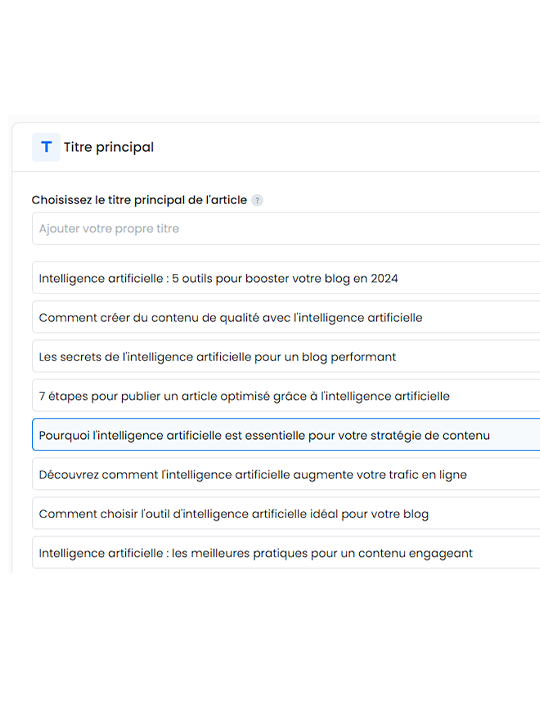Open the help question mark icon
Viewport: 540px width, 720px height.
point(257,200)
